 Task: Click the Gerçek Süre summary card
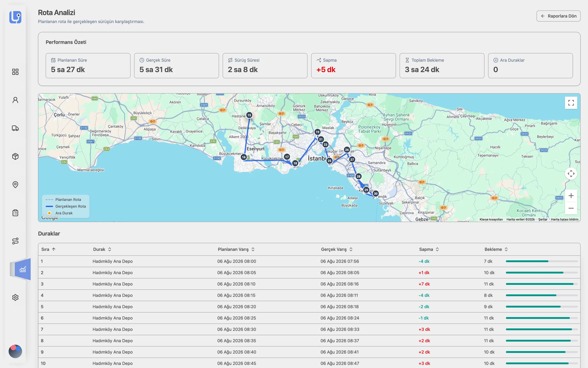click(176, 66)
